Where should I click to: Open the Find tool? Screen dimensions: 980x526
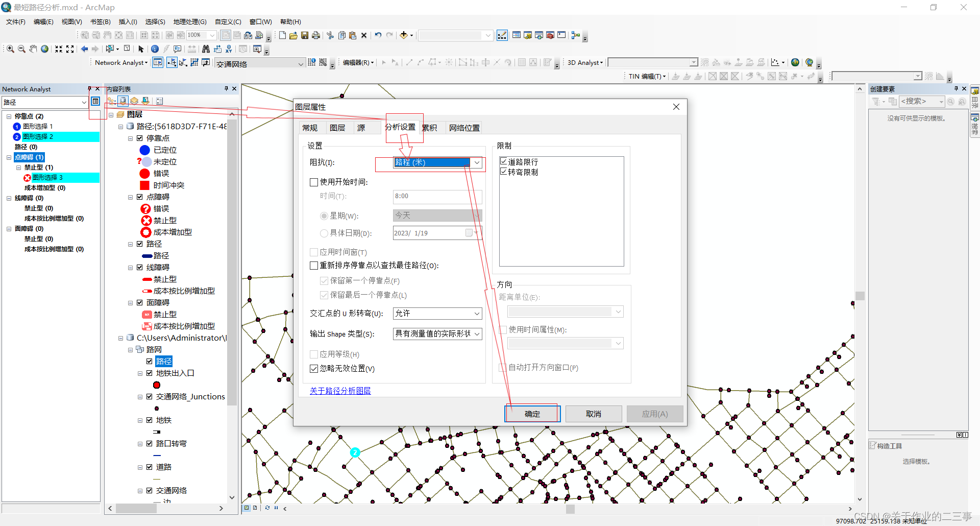(206, 49)
